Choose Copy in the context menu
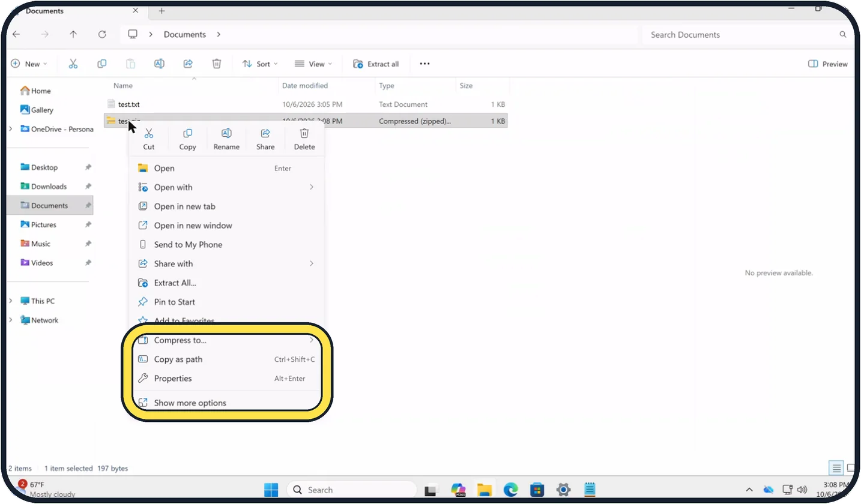 tap(187, 139)
